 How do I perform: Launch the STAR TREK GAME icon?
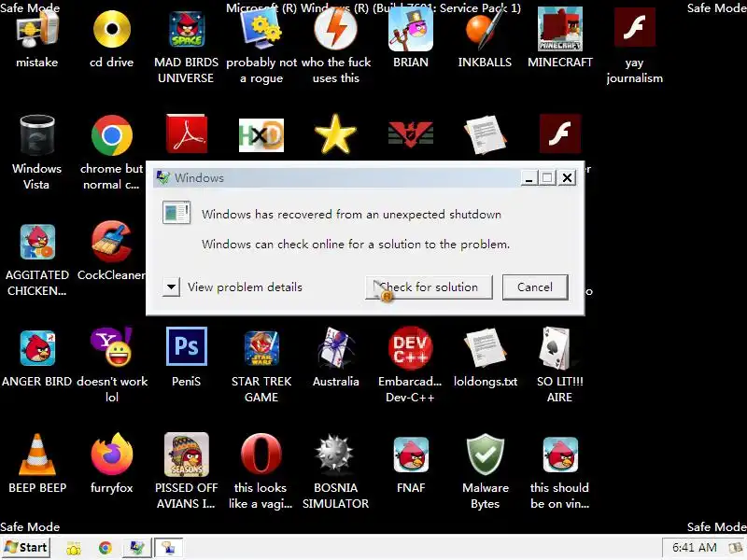coord(261,348)
